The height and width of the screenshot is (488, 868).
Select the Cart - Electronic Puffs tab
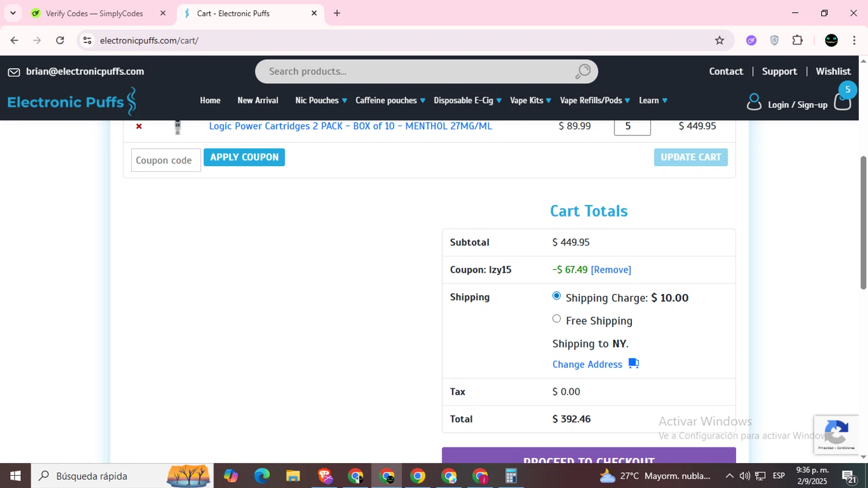coord(251,13)
